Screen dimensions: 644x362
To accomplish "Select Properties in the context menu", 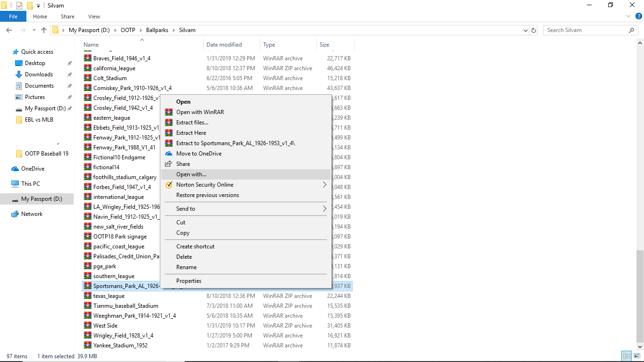I will [189, 281].
